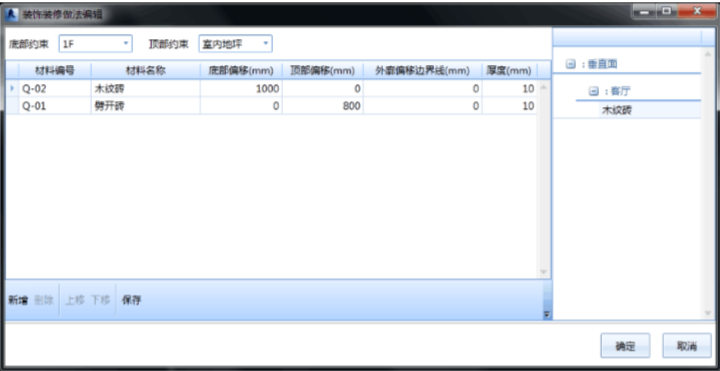
Task: Click the thickness cell in Q-01 row
Action: point(509,106)
